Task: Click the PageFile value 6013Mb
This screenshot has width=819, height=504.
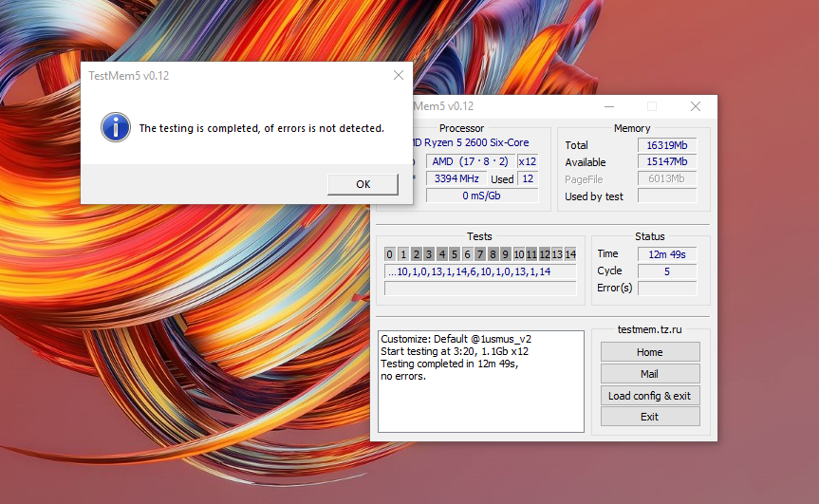Action: tap(667, 178)
